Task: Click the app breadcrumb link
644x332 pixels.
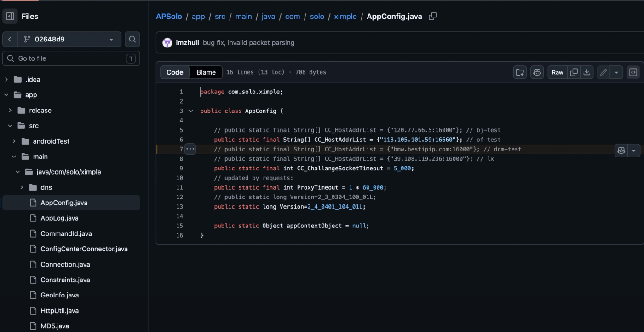Action: pyautogui.click(x=198, y=17)
